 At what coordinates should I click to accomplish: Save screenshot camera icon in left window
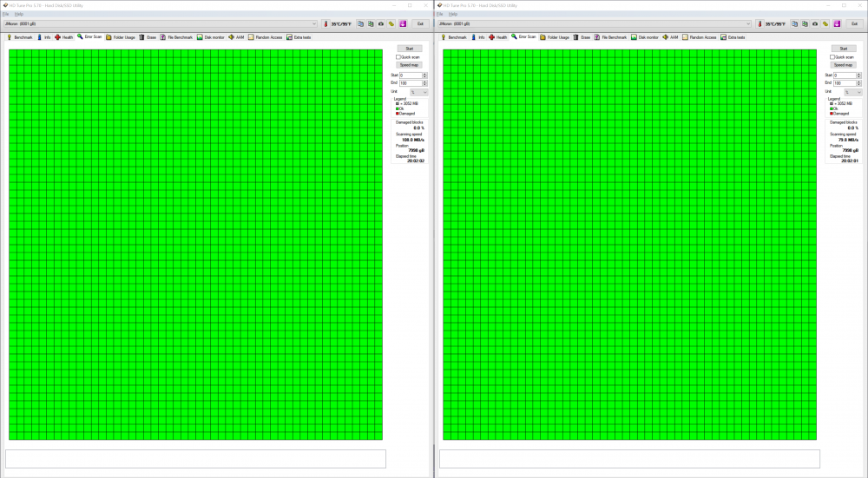(381, 23)
